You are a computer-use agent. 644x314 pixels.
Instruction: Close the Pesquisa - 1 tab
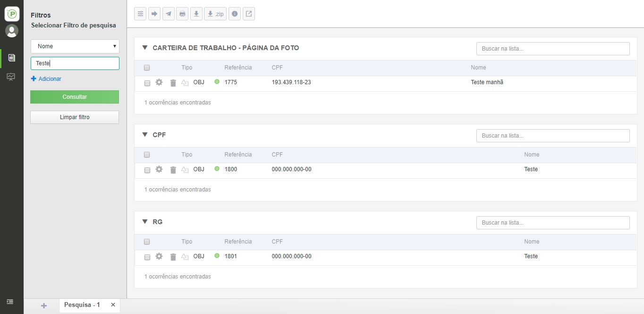pyautogui.click(x=113, y=305)
